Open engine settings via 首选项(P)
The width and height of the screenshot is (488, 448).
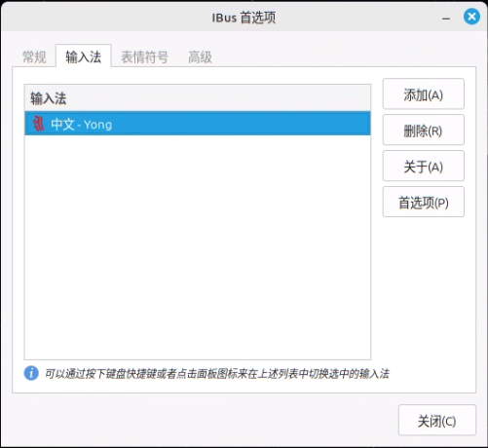pos(423,202)
